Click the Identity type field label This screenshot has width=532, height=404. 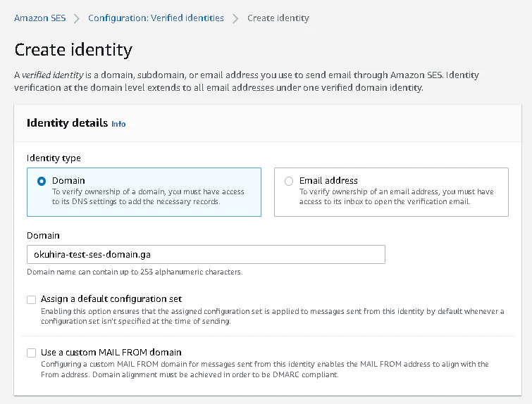tap(54, 158)
